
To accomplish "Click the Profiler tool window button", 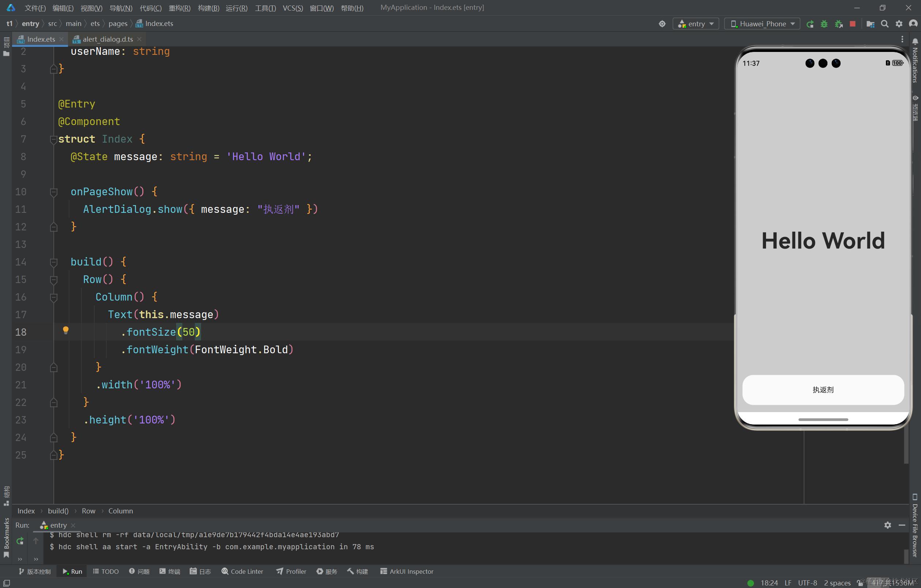I will (x=291, y=571).
